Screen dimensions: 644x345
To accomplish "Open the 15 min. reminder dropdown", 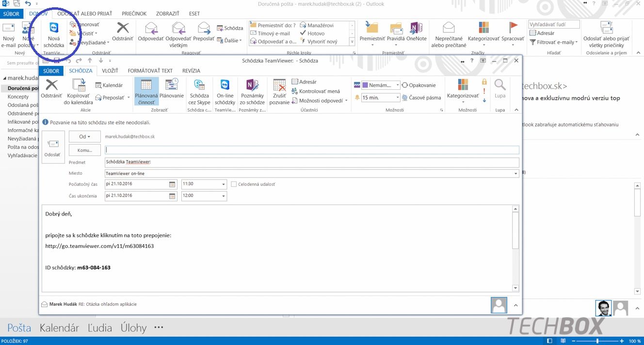I will pyautogui.click(x=398, y=98).
